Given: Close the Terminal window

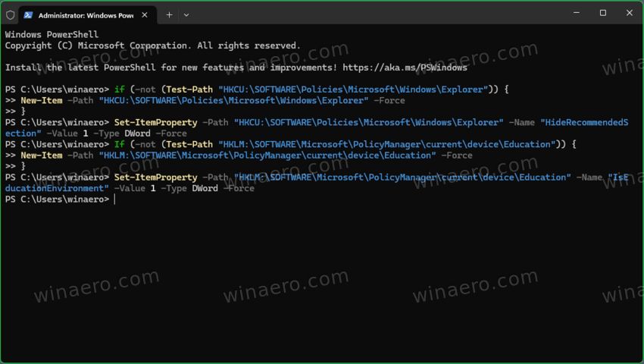Looking at the screenshot, I should [630, 13].
